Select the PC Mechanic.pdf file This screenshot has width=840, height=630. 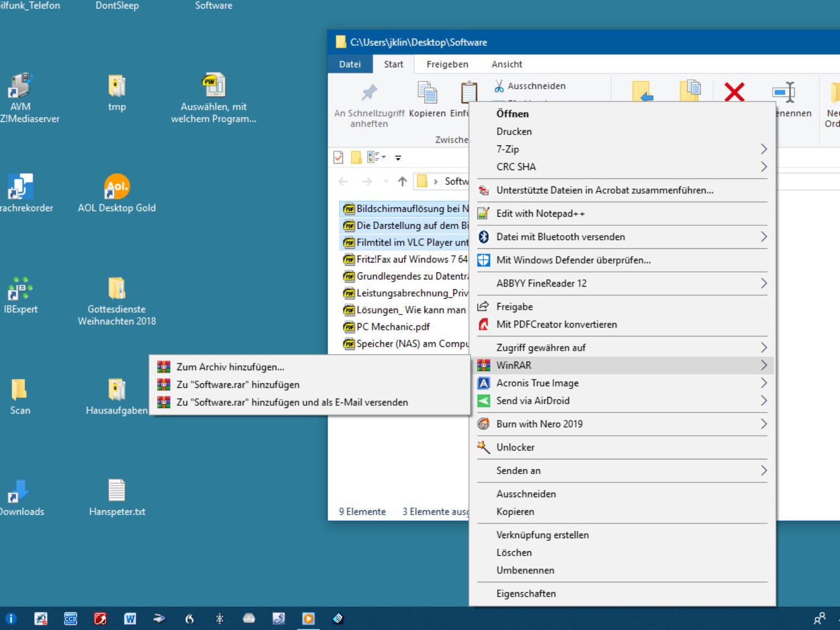point(393,326)
